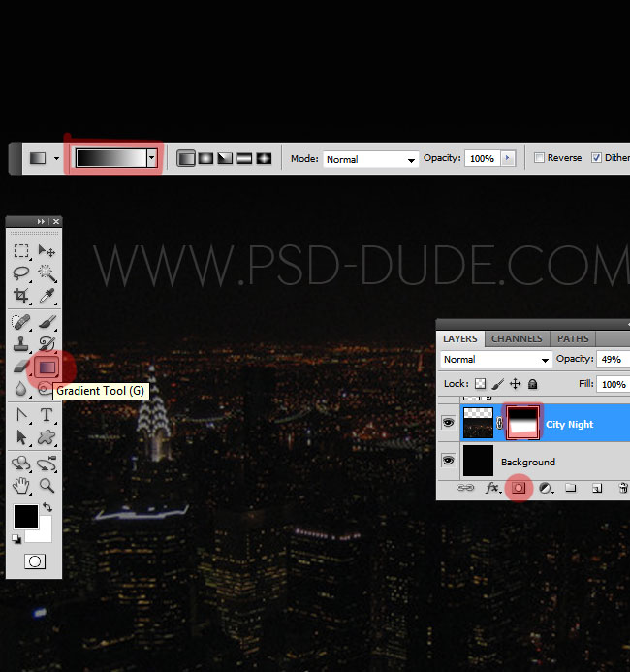The height and width of the screenshot is (672, 630).
Task: Create a new layer
Action: (x=597, y=488)
